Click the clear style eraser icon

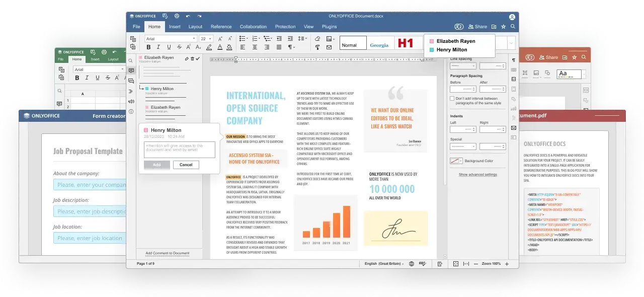pyautogui.click(x=317, y=39)
